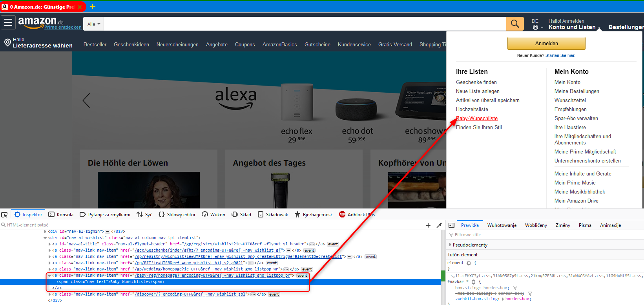Click the event badge on baby-reg row
644x305 pixels.
303,276
